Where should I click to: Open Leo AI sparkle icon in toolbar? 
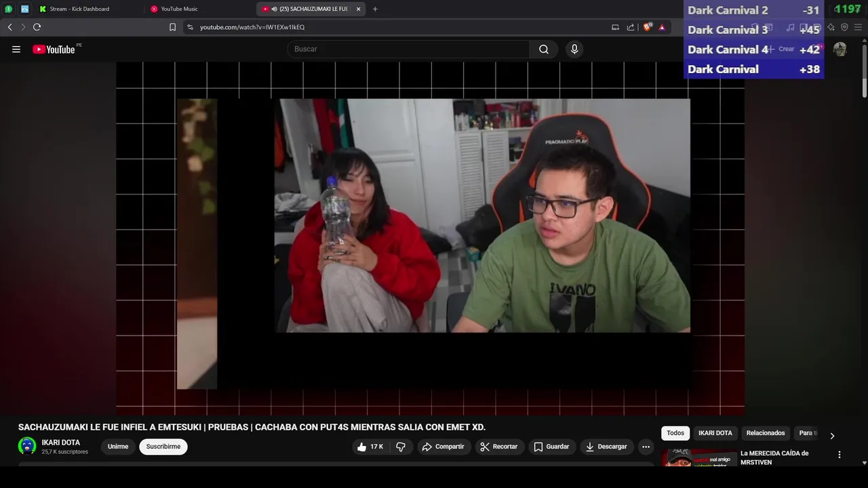click(x=831, y=27)
